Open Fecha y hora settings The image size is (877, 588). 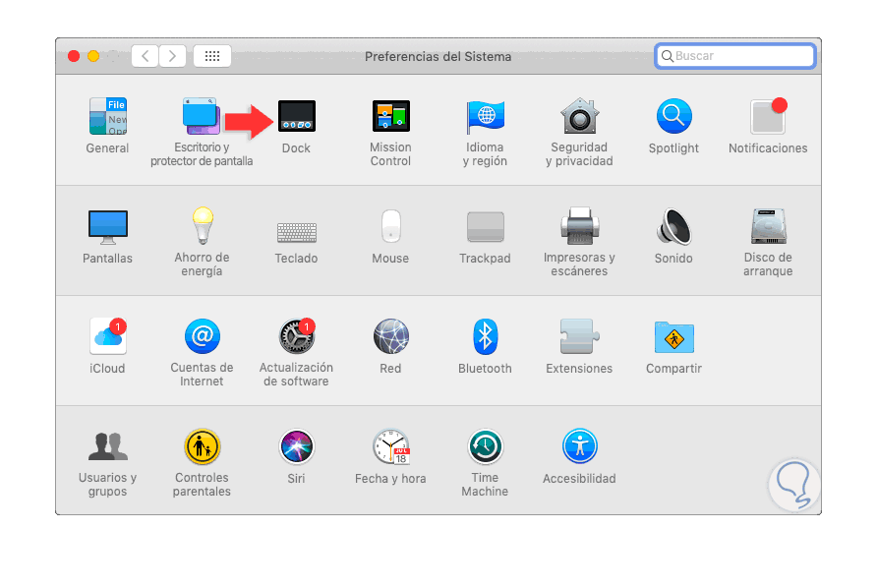coord(391,446)
